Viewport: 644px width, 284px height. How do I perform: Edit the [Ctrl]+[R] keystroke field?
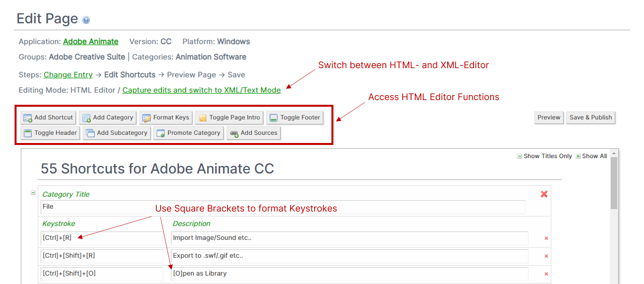(102, 238)
